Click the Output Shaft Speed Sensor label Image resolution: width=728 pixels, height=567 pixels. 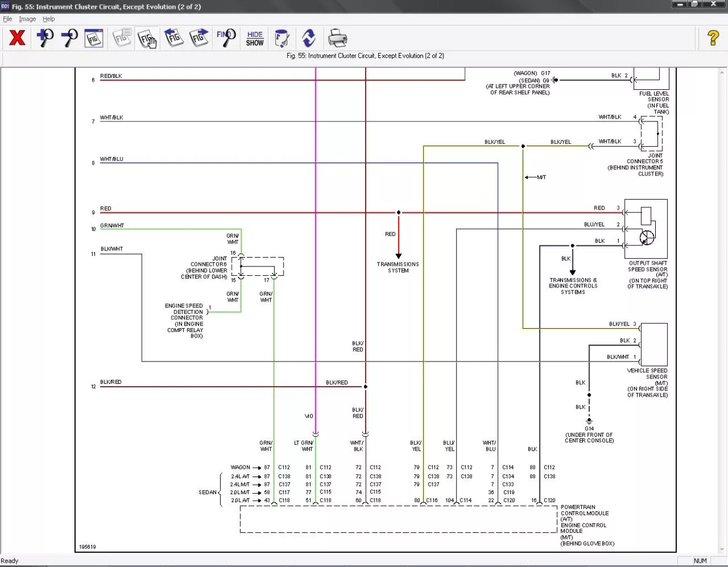tap(647, 266)
